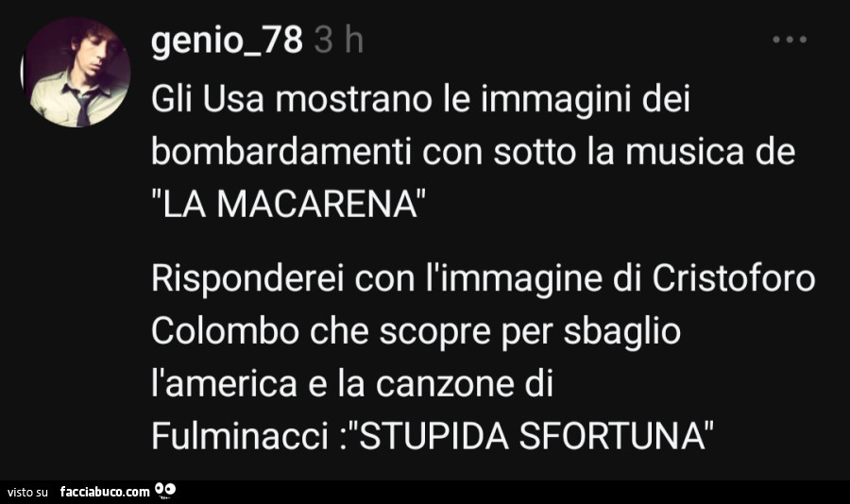Click the word "Cristoforo" in the post
The image size is (850, 504).
click(x=734, y=278)
